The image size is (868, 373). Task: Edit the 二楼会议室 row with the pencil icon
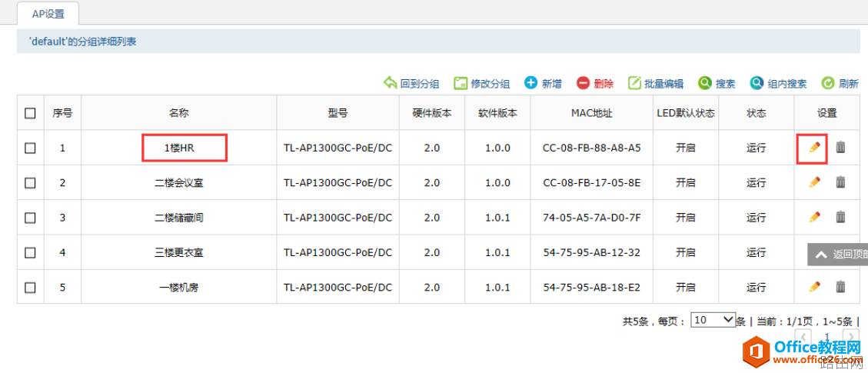point(813,182)
